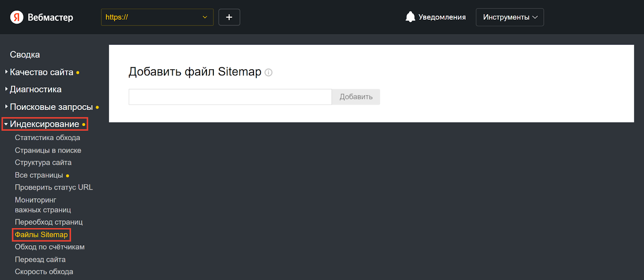
Task: Go to Страницы в поиске
Action: click(48, 150)
